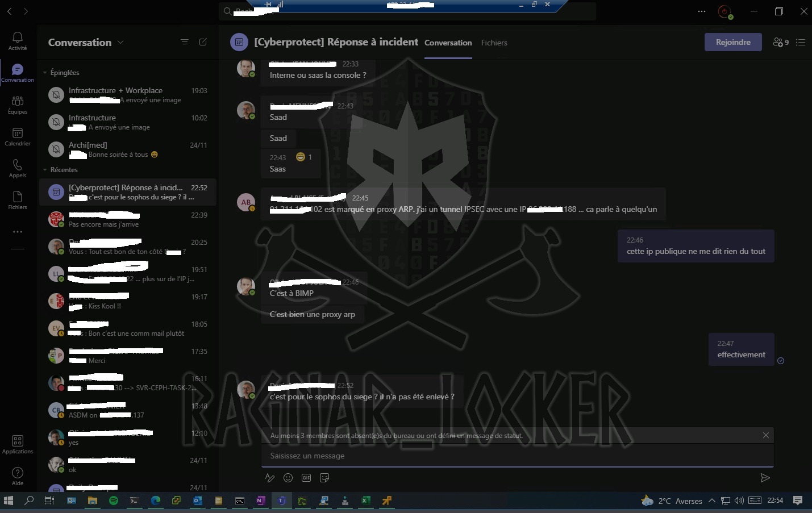Open the profile avatar in title bar
This screenshot has height=513, width=812.
coord(724,11)
